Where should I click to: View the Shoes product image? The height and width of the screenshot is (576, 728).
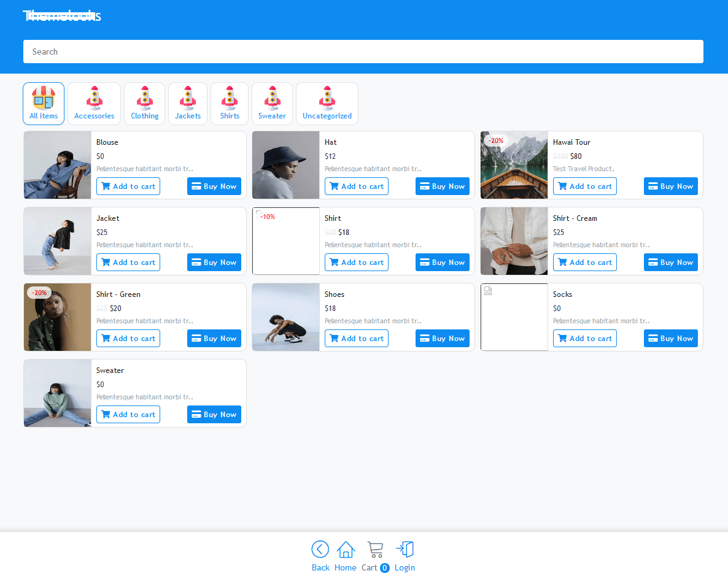pyautogui.click(x=286, y=317)
